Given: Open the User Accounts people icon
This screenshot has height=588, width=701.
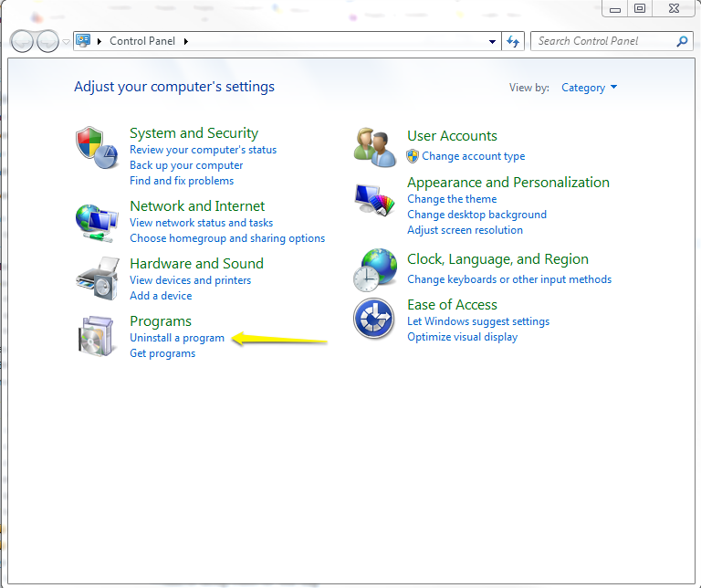Looking at the screenshot, I should coord(374,147).
